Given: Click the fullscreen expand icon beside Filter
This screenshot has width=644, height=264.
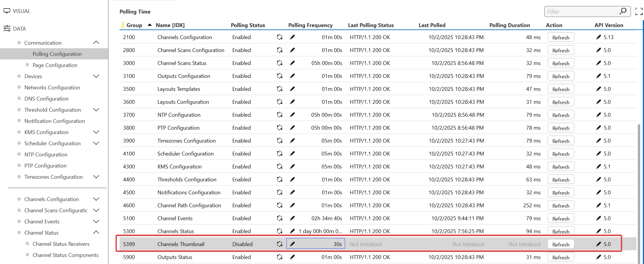Looking at the screenshot, I should (x=639, y=11).
